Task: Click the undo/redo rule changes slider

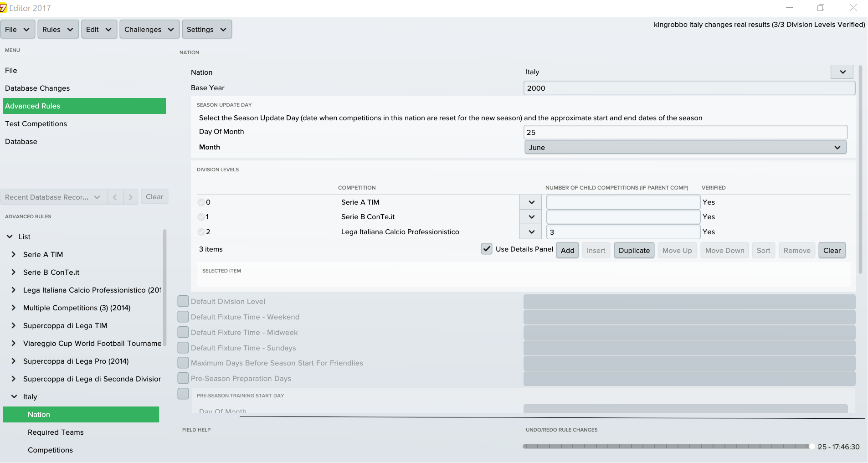Action: point(668,447)
